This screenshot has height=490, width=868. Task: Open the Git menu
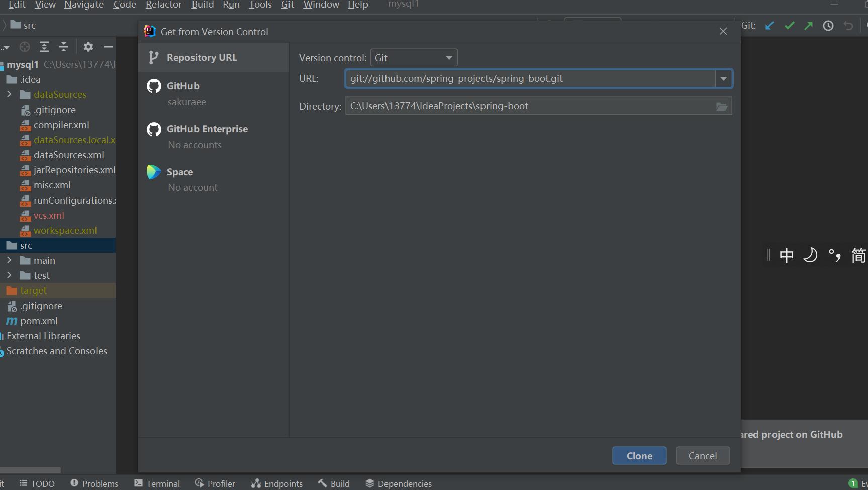tap(287, 5)
